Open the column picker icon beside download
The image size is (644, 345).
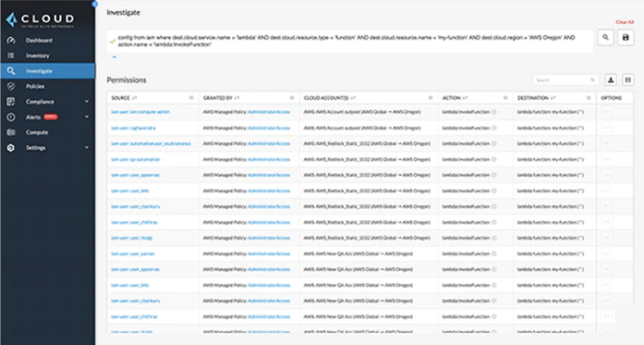click(628, 79)
